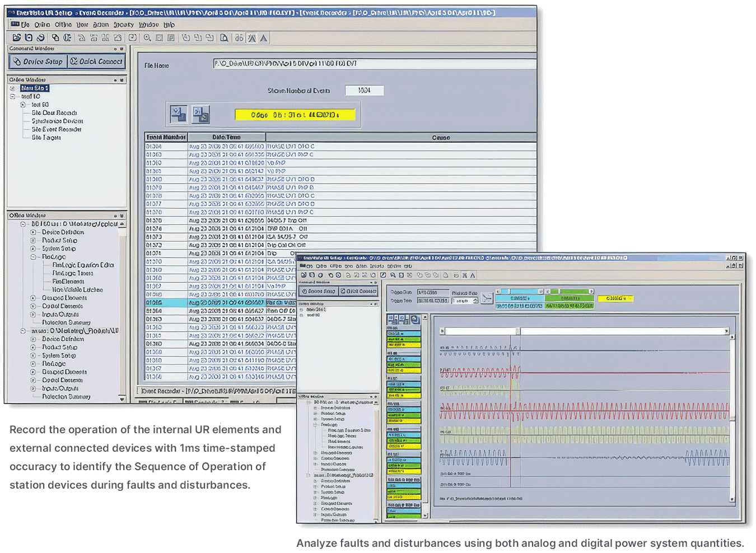This screenshot has height=553, width=756.
Task: Select Site Event Recorder item in Online tree
Action: [57, 129]
